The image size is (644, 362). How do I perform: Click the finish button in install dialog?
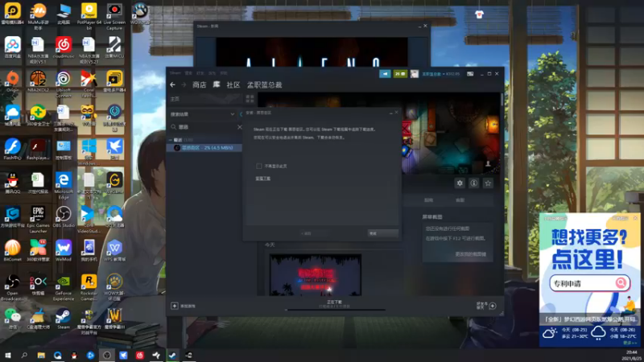click(383, 233)
